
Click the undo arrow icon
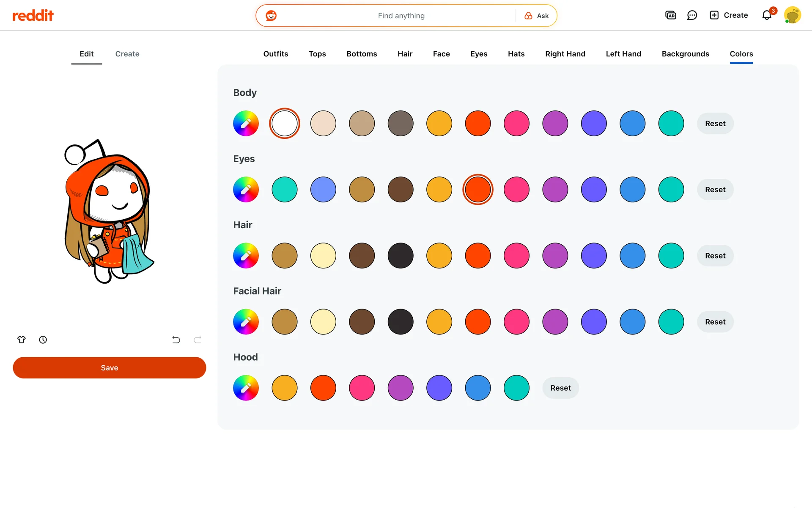tap(176, 340)
